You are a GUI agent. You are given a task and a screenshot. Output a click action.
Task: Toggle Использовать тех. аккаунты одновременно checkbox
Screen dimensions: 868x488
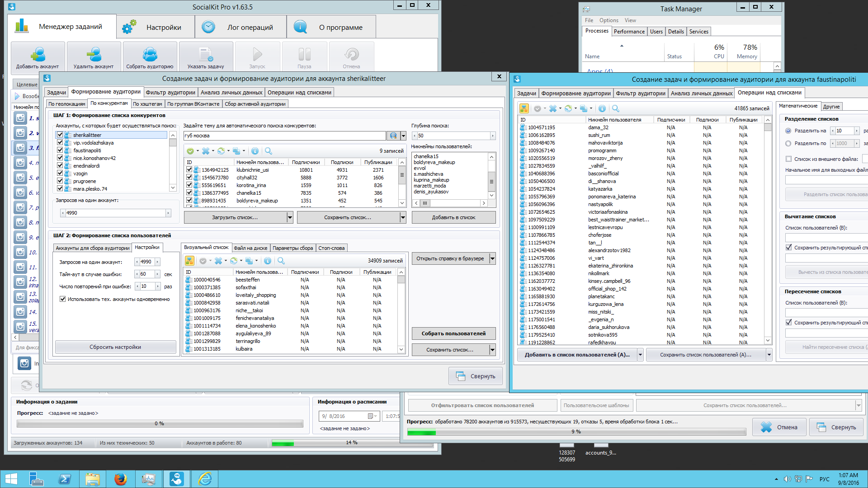point(63,299)
